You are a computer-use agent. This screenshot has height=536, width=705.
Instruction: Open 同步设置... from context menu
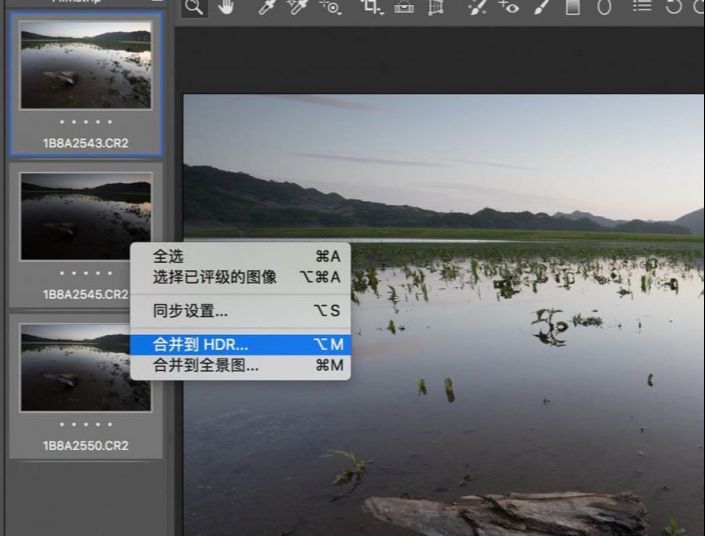[241, 311]
